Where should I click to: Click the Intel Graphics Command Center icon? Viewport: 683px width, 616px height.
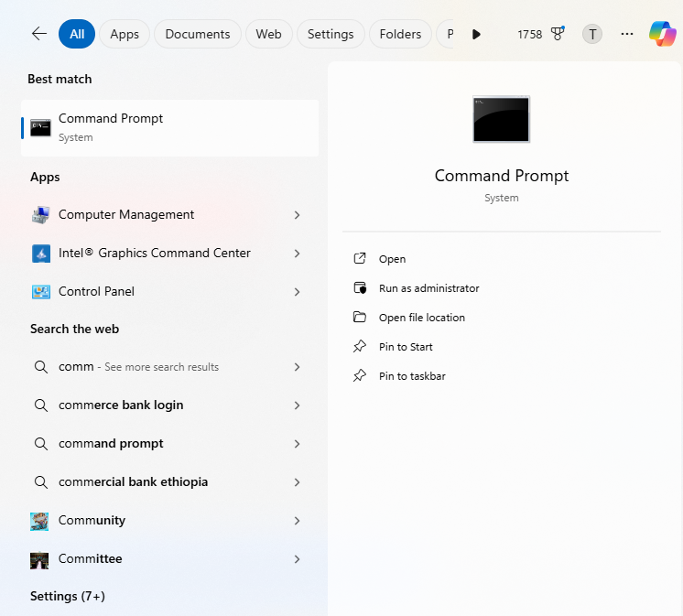40,254
